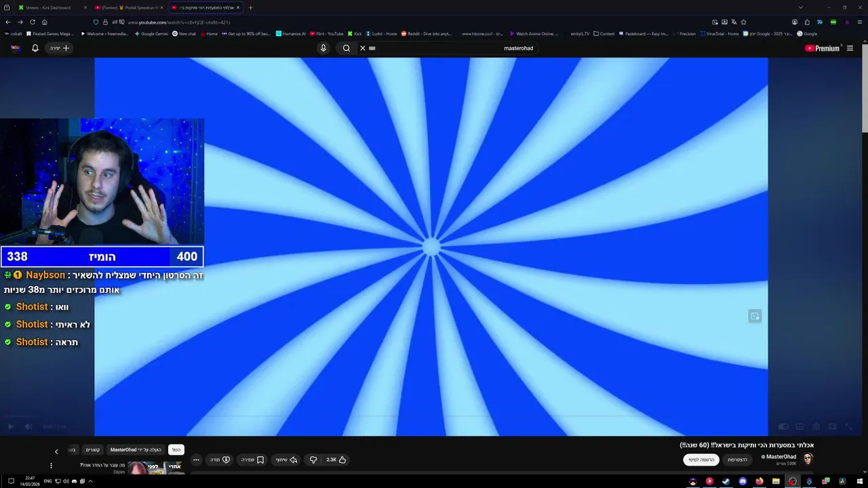The image size is (868, 488).
Task: Select the 'From MasterOhad' filter chip
Action: click(x=136, y=449)
